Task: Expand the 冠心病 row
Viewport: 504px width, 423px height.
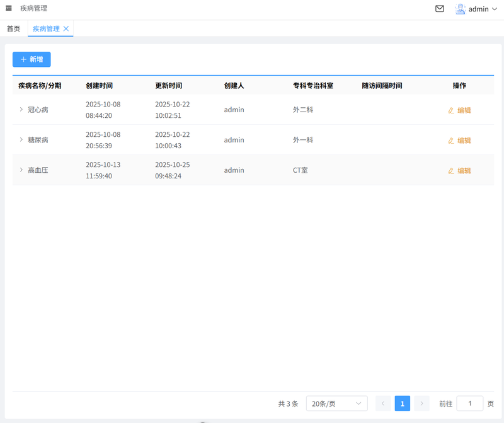Action: [21, 109]
